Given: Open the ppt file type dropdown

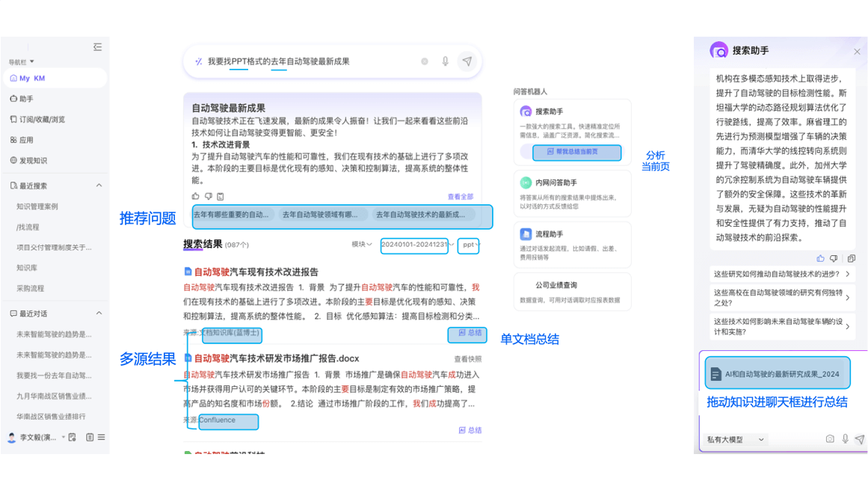Looking at the screenshot, I should point(470,245).
